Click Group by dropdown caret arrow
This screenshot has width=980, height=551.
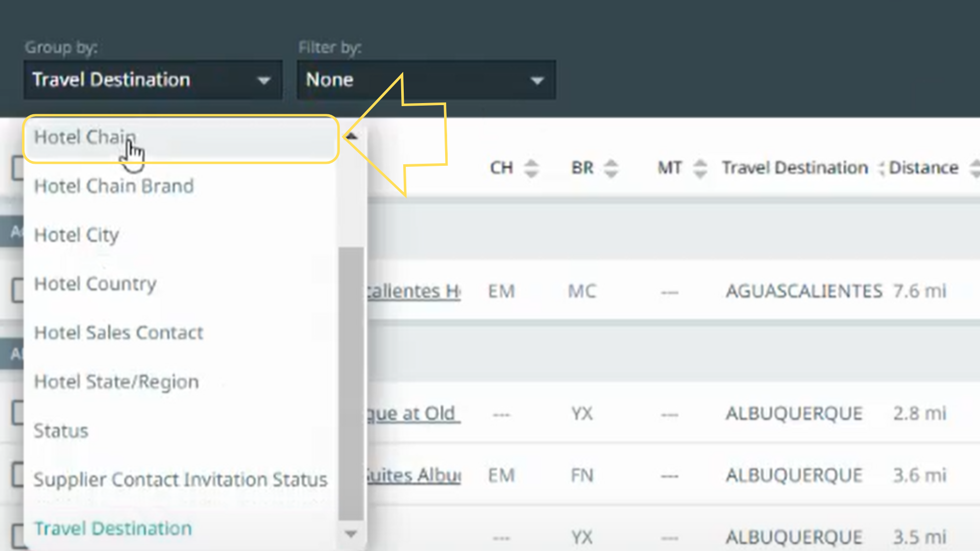click(263, 81)
